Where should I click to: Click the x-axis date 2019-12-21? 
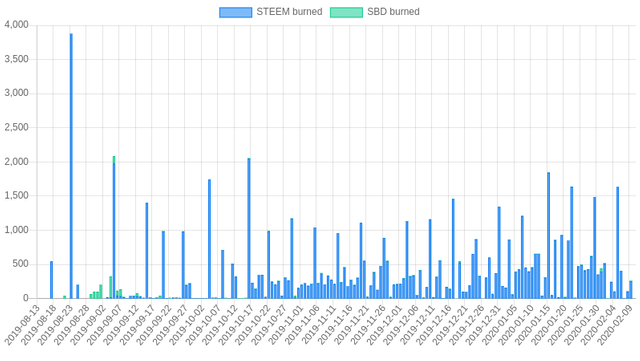pyautogui.click(x=451, y=325)
